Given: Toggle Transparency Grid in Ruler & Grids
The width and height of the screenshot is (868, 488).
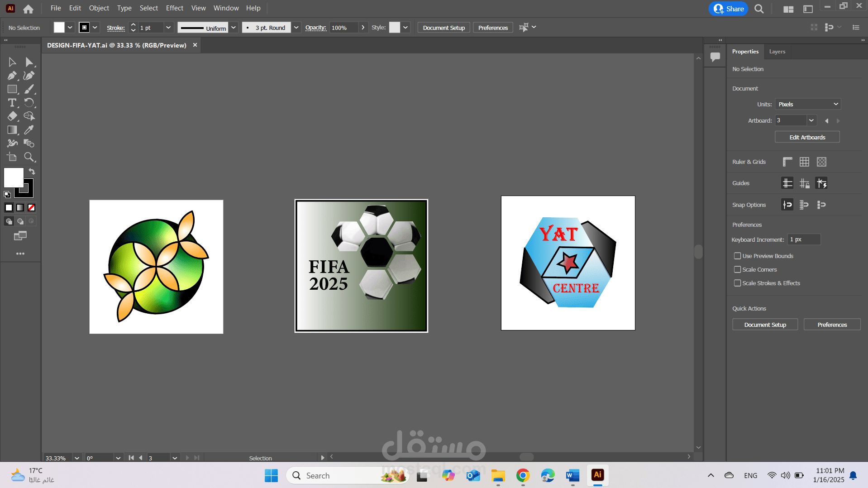Looking at the screenshot, I should 821,162.
